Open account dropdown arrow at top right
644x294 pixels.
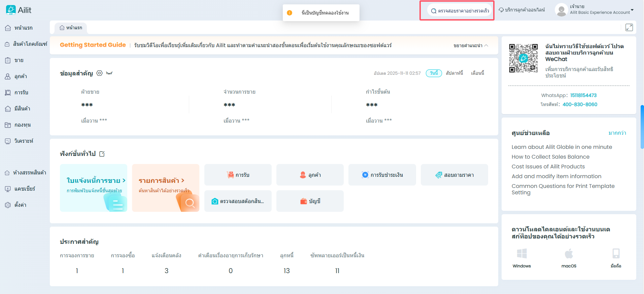point(632,10)
